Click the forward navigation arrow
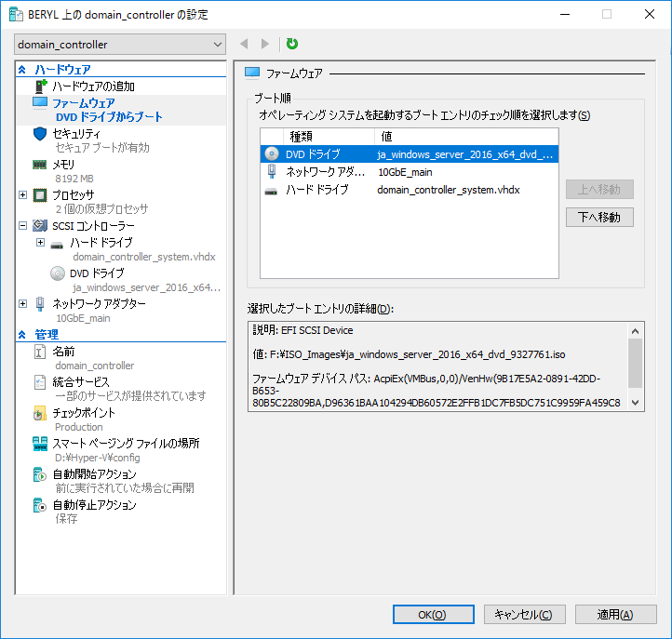Image resolution: width=672 pixels, height=639 pixels. [x=265, y=44]
